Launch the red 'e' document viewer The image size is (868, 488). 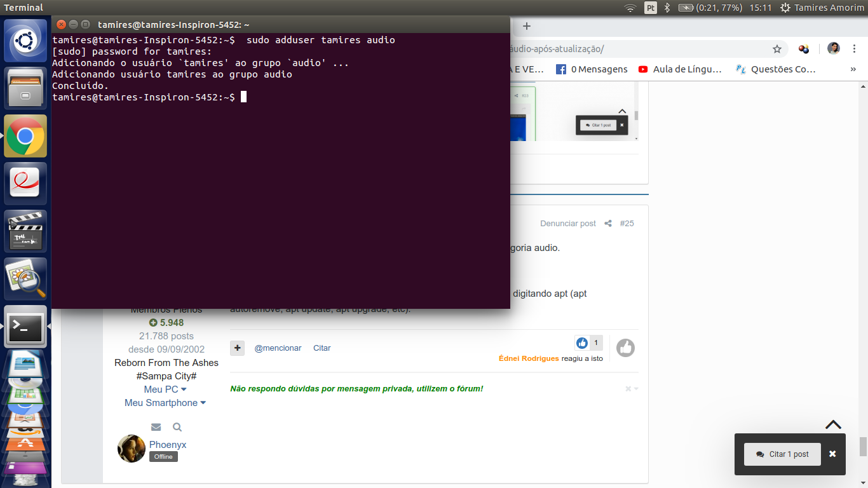click(25, 184)
